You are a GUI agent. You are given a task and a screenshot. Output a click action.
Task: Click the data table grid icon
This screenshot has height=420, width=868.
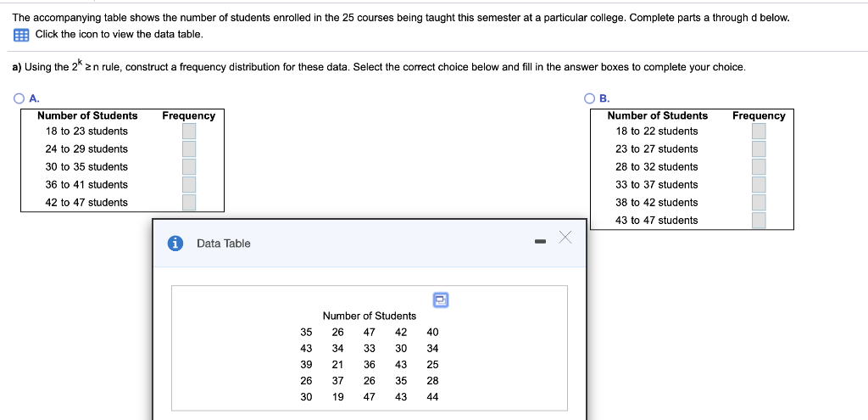click(x=20, y=35)
